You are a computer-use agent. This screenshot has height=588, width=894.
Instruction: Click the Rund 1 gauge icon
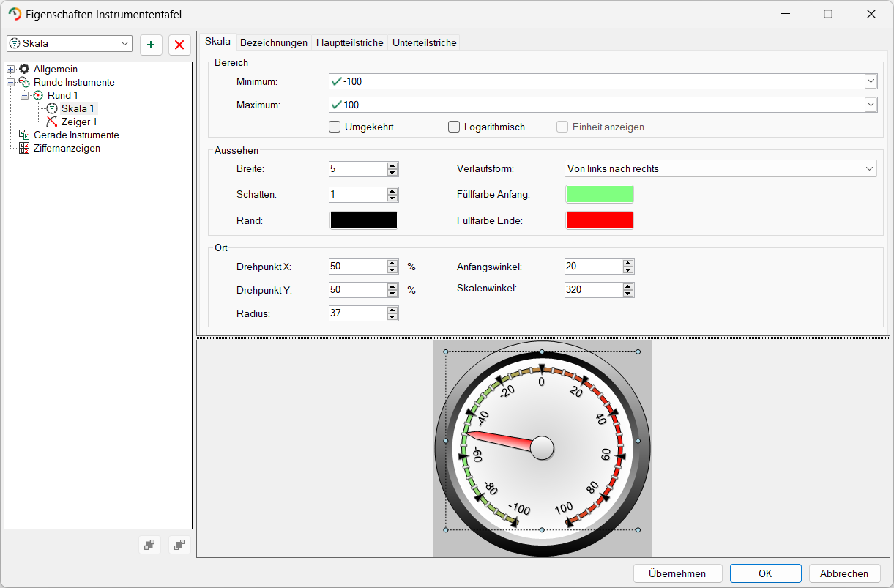coord(38,96)
